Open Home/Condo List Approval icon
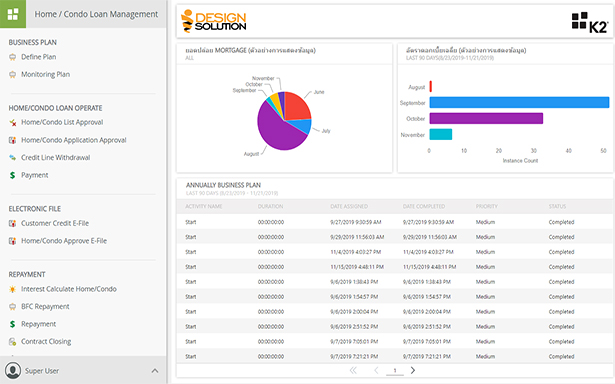This screenshot has height=384, width=615. tap(13, 122)
